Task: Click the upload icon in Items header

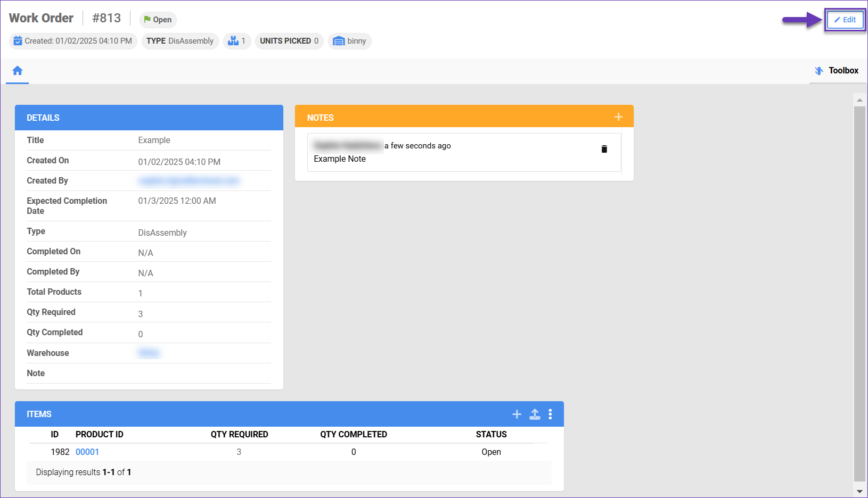Action: point(535,414)
